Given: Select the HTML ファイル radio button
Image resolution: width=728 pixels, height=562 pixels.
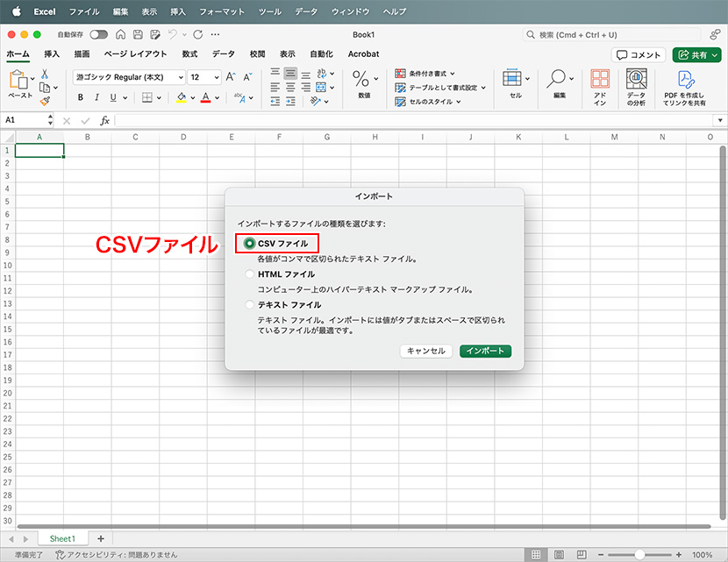Looking at the screenshot, I should point(250,274).
